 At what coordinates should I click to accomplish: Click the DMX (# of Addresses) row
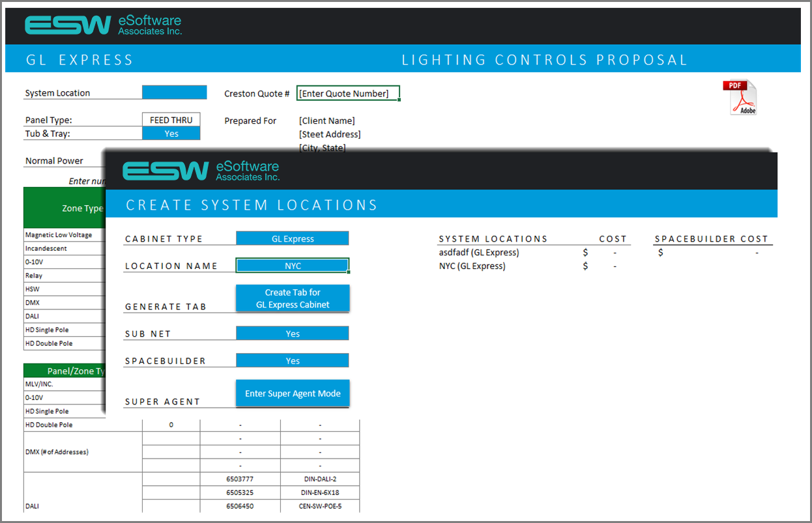(83, 451)
